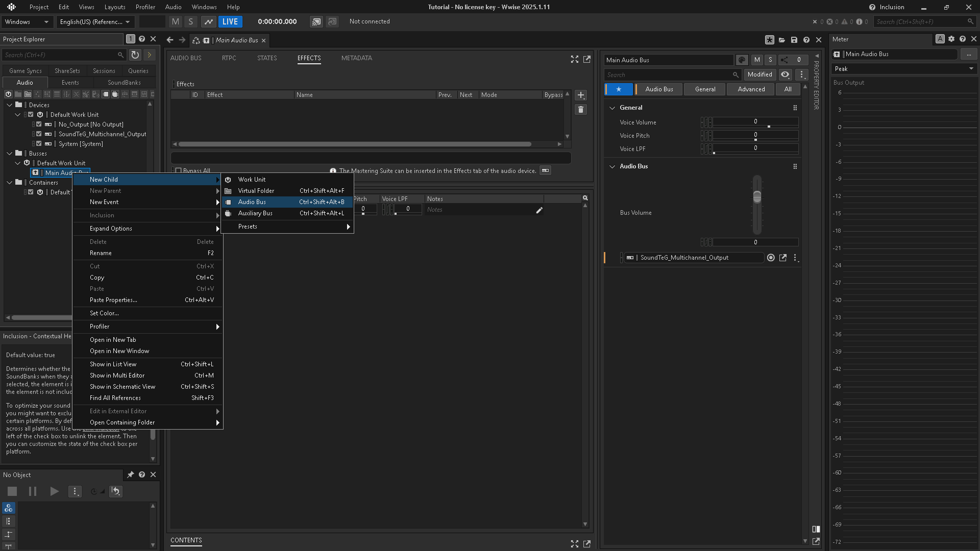
Task: Choose Auxiliary Bus in New Child submenu
Action: pos(287,213)
